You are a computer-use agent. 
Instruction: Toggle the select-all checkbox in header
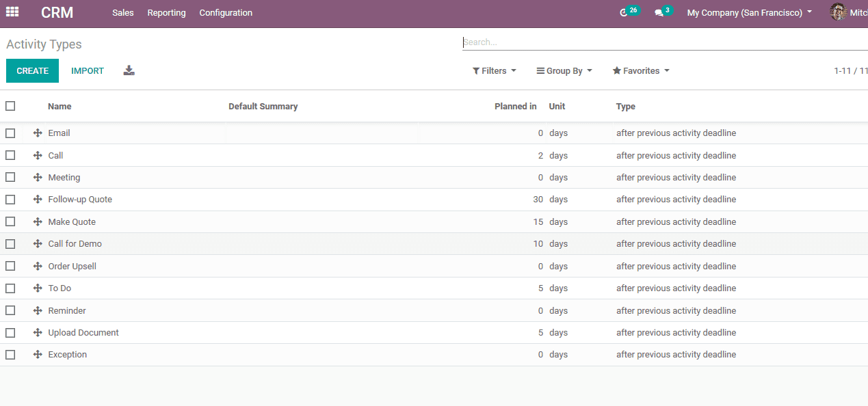[10, 106]
